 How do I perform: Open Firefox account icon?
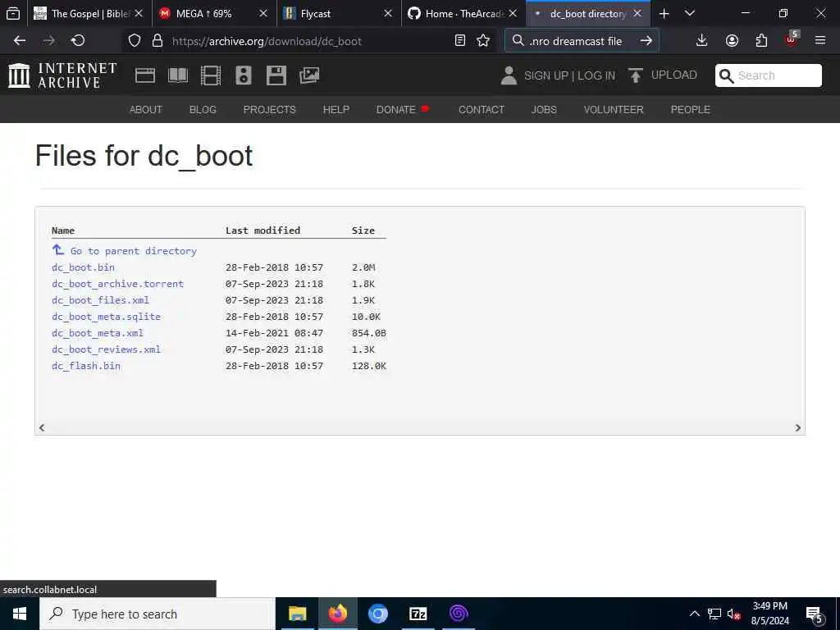click(732, 41)
